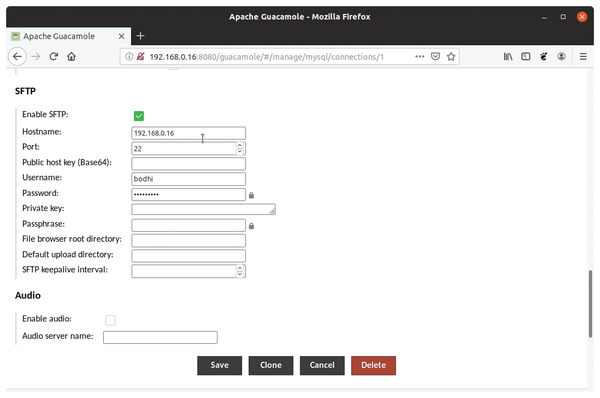Screen dimensions: 600x398
Task: Click the Private key resize handle
Action: (272, 211)
